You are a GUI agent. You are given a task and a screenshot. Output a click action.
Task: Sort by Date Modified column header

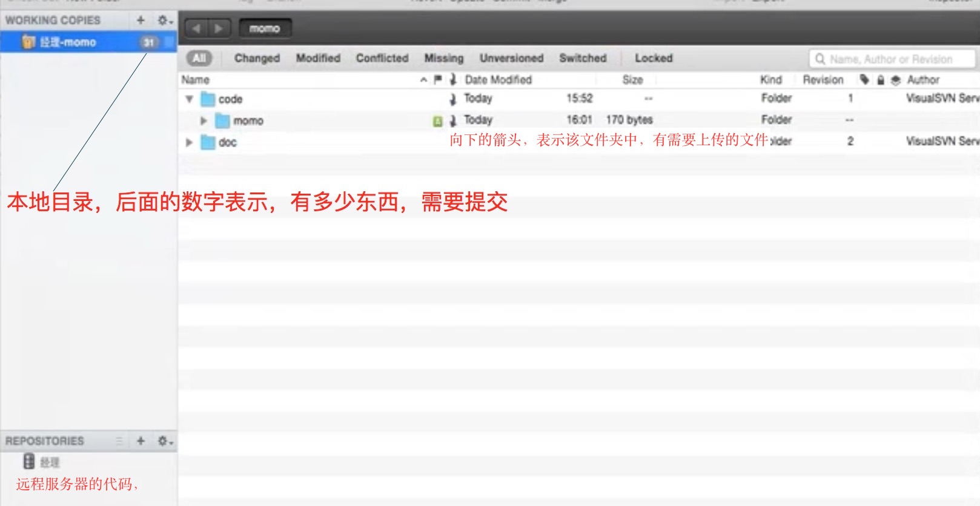[498, 80]
